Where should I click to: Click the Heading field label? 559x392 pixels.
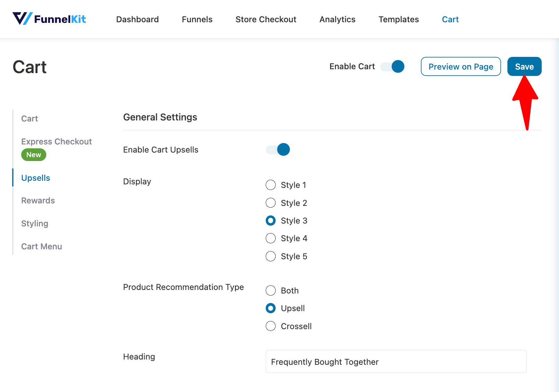coord(139,357)
